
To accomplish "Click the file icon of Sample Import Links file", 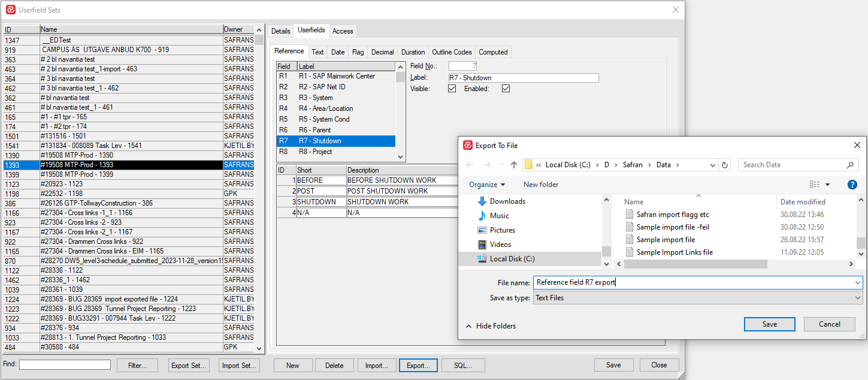I will (x=630, y=252).
